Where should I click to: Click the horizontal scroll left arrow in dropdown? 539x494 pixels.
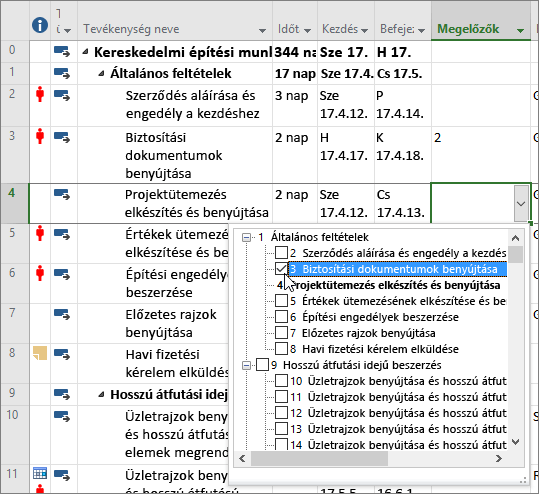[242, 458]
